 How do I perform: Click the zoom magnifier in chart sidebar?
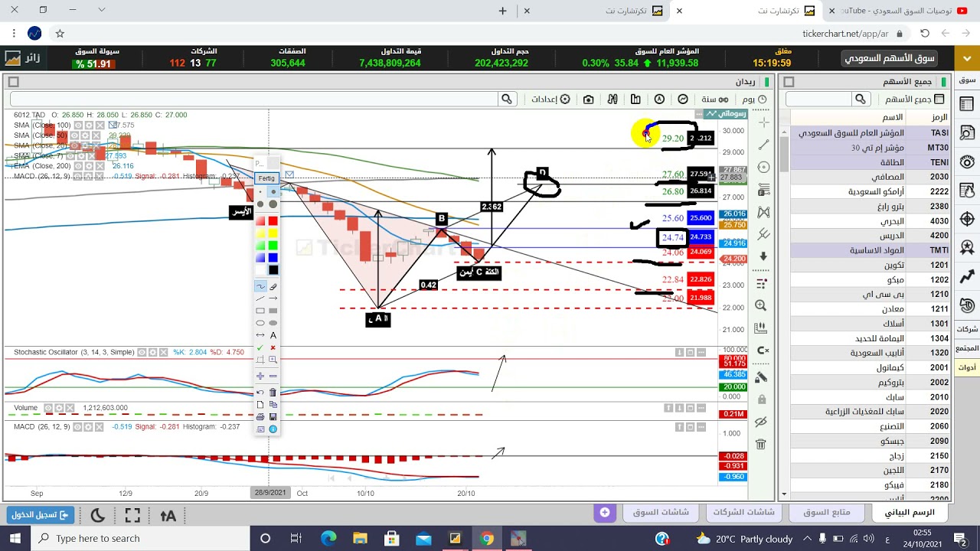761,305
